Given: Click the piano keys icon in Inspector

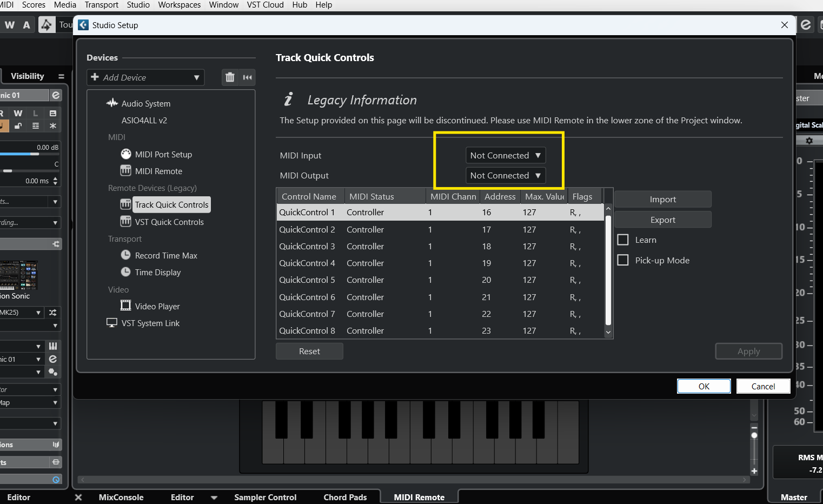Looking at the screenshot, I should [x=53, y=346].
